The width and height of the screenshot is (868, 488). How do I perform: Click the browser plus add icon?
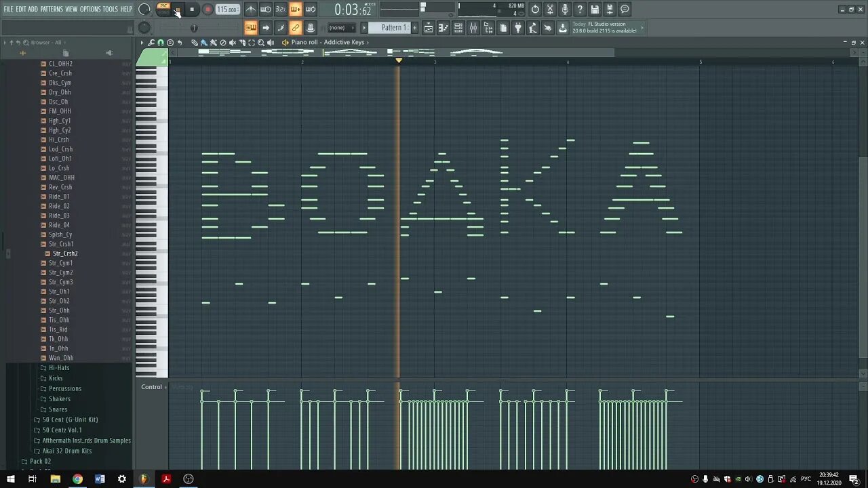22,53
